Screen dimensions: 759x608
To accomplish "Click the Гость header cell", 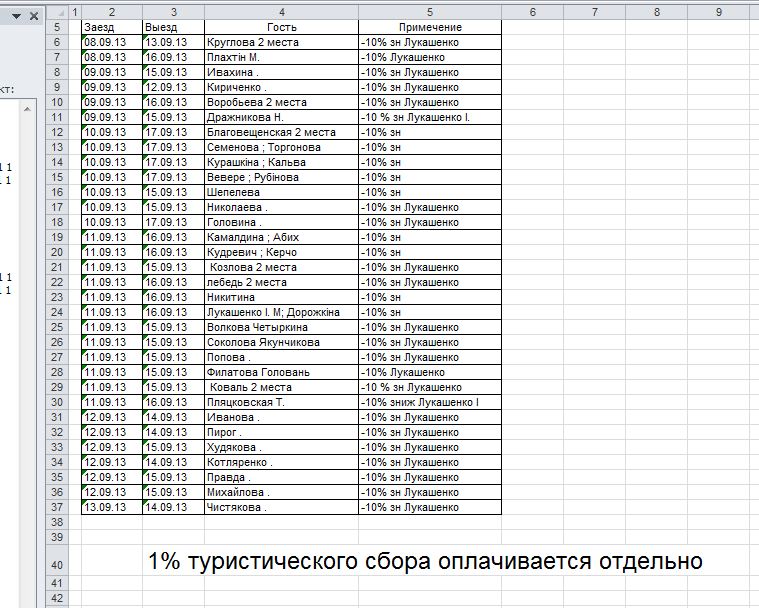I will [x=282, y=27].
